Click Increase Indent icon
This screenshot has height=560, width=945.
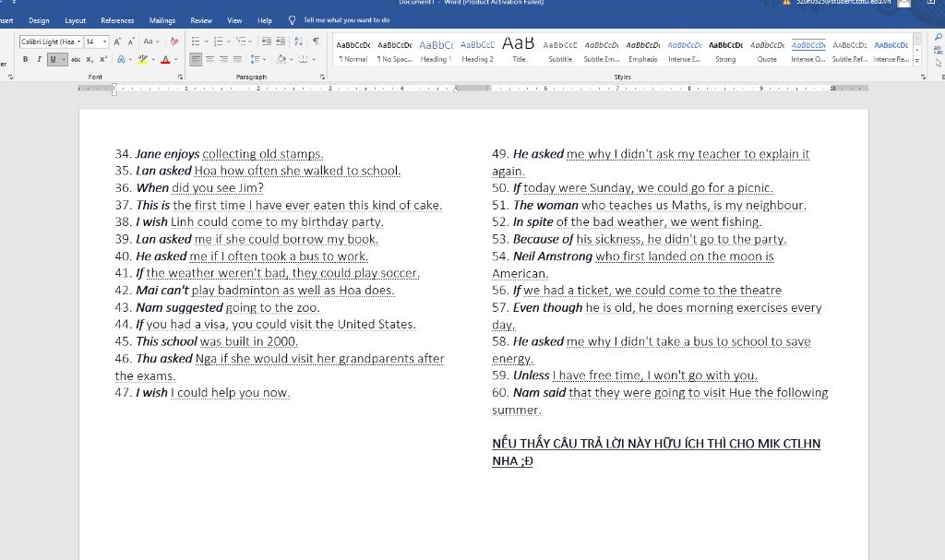[281, 42]
